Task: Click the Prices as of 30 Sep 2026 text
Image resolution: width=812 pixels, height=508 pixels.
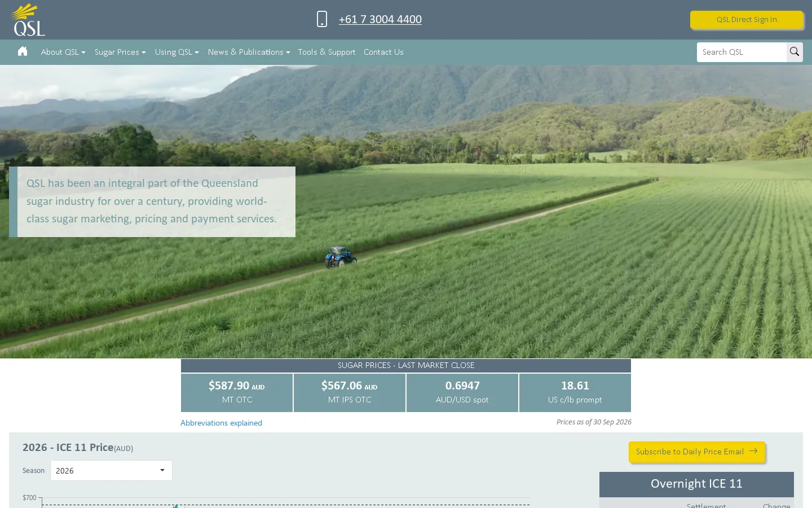Action: [x=594, y=422]
